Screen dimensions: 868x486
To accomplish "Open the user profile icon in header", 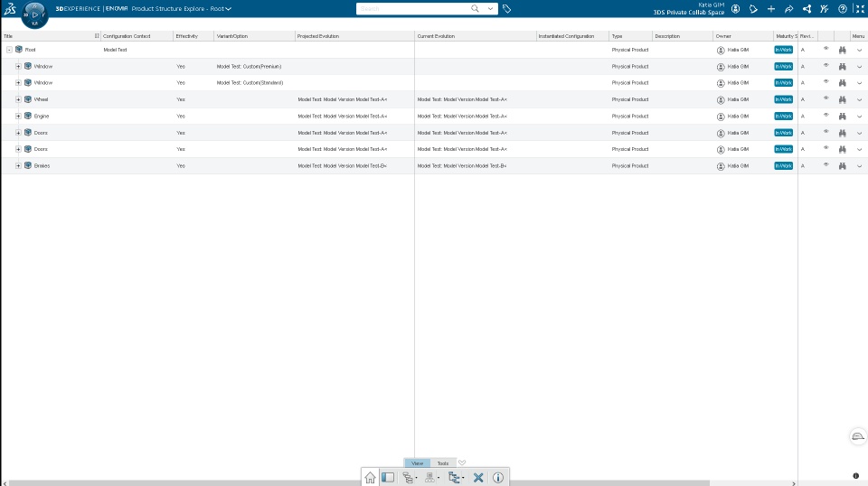I will (735, 9).
